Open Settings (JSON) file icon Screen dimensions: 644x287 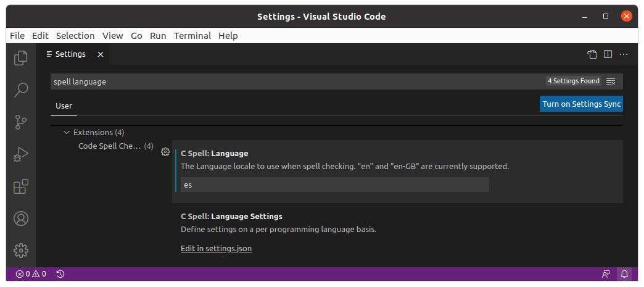click(x=592, y=54)
